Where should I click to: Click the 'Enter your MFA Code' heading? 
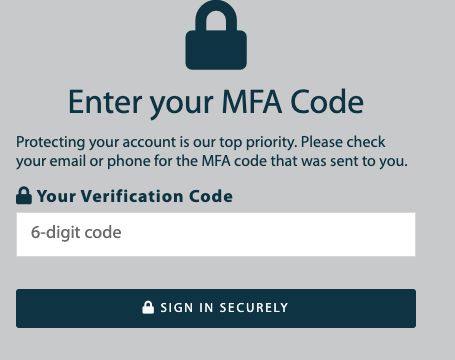coord(216,103)
